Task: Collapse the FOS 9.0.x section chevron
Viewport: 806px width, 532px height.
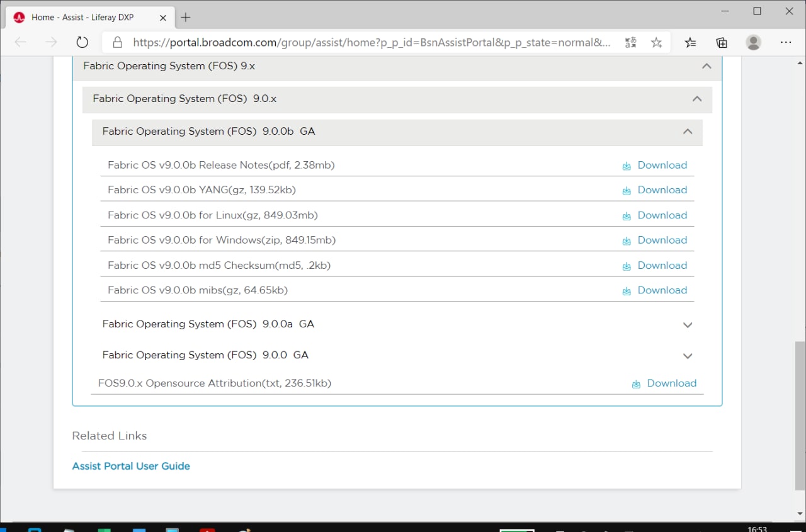Action: [697, 99]
